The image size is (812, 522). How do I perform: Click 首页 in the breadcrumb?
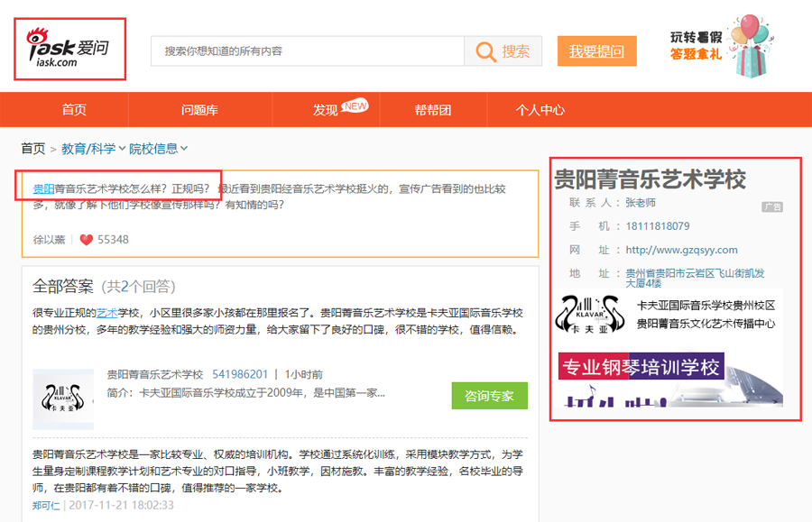pos(33,149)
